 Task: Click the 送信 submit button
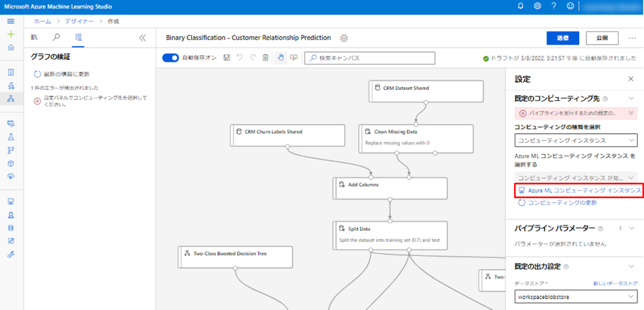click(x=563, y=38)
